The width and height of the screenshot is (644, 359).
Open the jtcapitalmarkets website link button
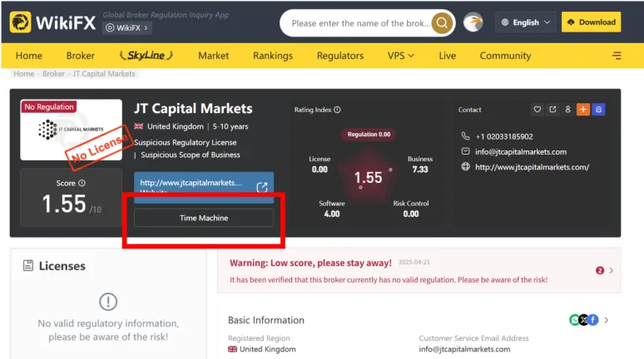[204, 188]
